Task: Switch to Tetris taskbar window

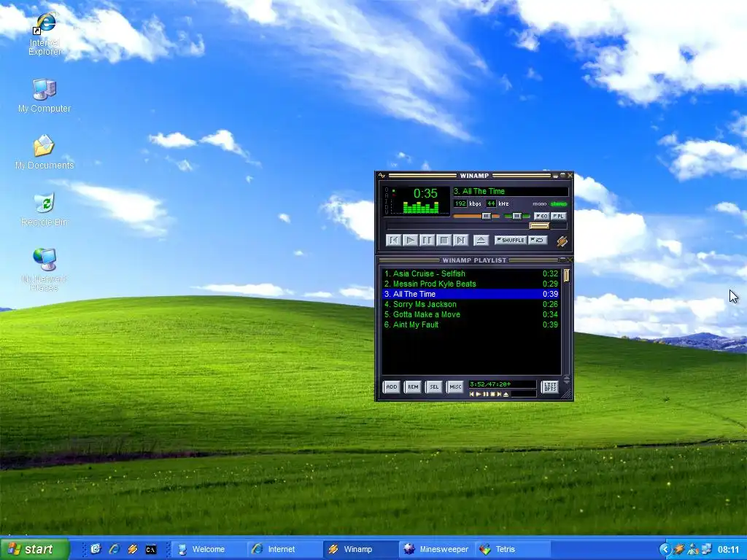Action: pos(513,549)
